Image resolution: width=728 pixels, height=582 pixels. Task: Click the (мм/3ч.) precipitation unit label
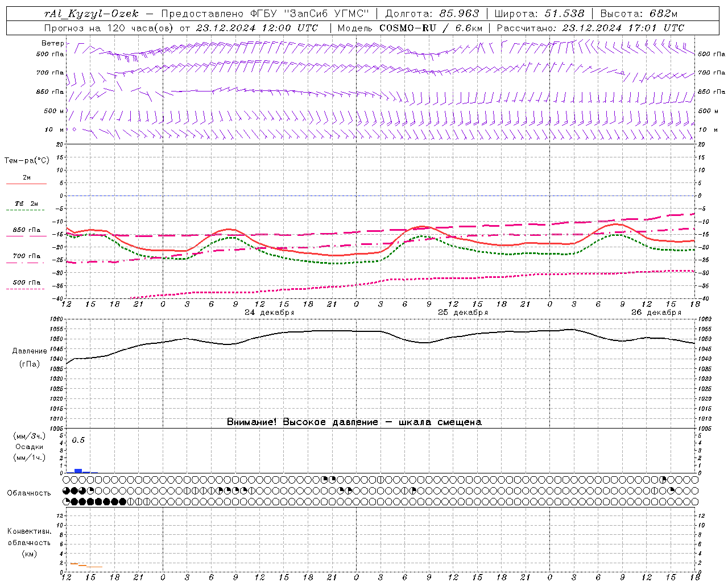[x=29, y=436]
